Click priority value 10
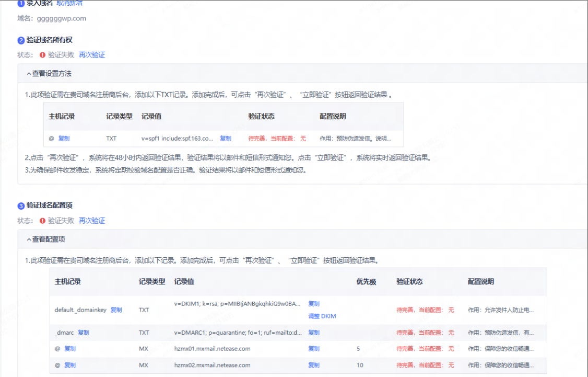The height and width of the screenshot is (377, 588). pyautogui.click(x=360, y=365)
